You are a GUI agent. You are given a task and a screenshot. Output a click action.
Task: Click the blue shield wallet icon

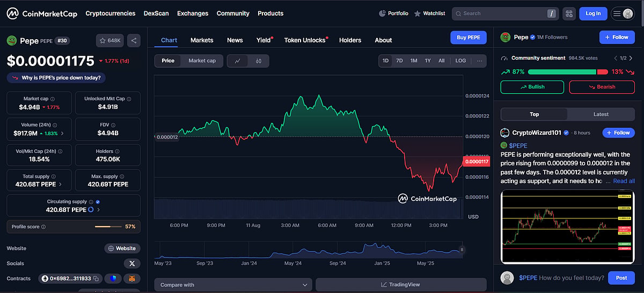click(x=113, y=279)
